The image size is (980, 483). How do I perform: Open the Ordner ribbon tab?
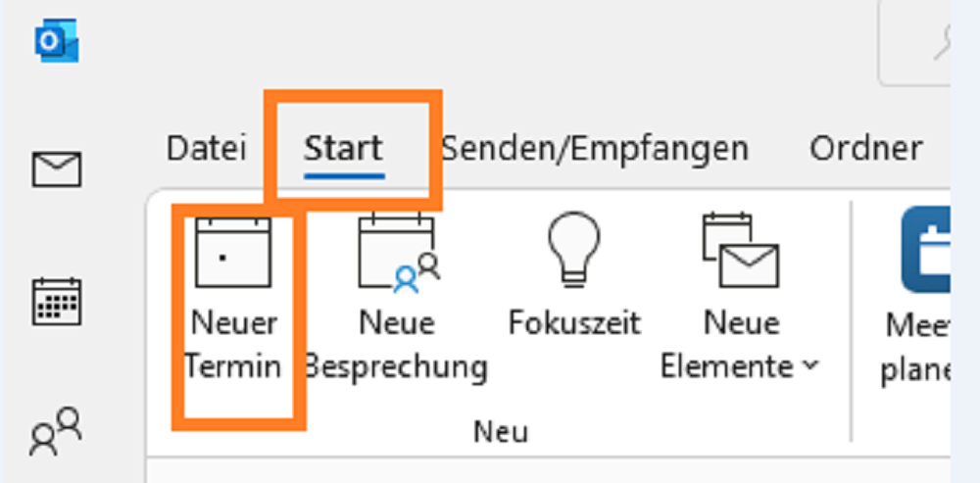pos(866,149)
